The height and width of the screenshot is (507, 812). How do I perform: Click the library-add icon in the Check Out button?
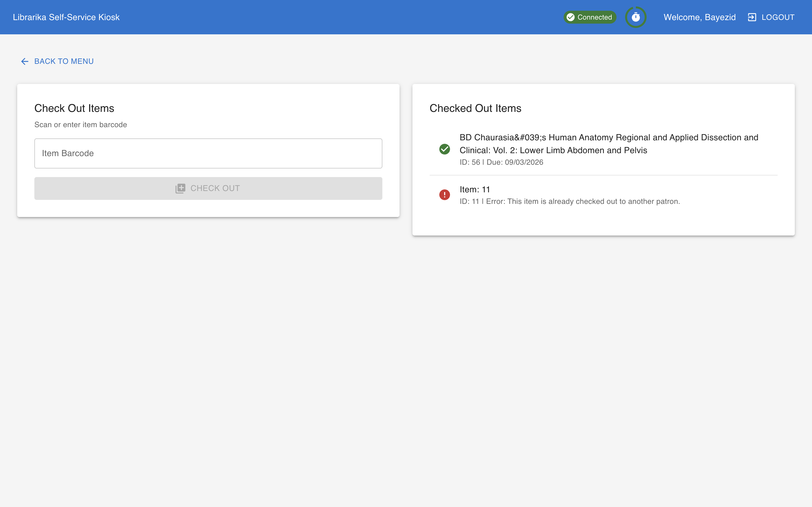(180, 188)
